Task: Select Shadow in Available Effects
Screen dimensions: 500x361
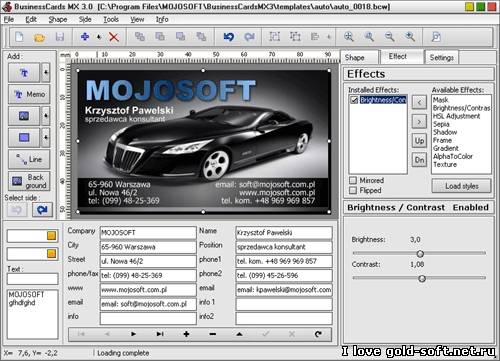Action: 445,132
